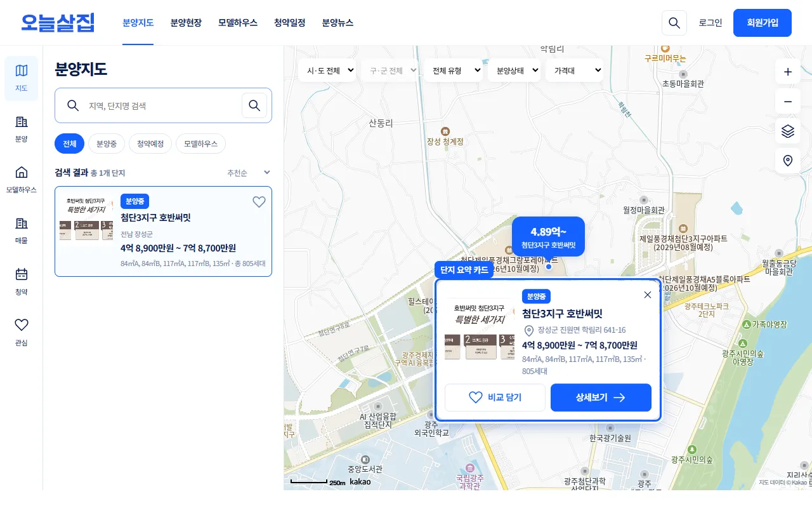812x508 pixels.
Task: Switch to the 분양지도 nav tab
Action: click(x=138, y=23)
